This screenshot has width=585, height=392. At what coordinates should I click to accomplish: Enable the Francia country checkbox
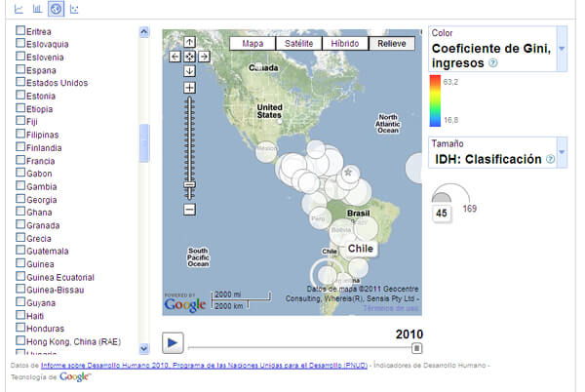point(20,161)
